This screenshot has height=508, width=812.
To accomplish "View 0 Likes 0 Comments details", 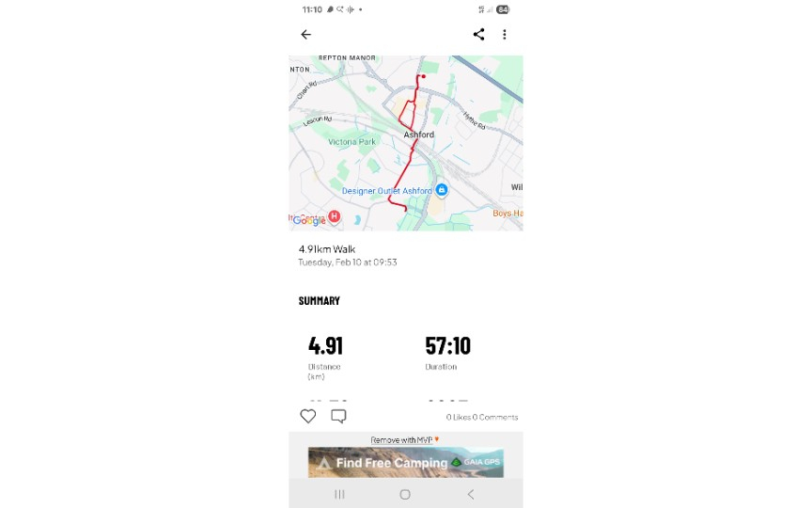I will [x=481, y=417].
